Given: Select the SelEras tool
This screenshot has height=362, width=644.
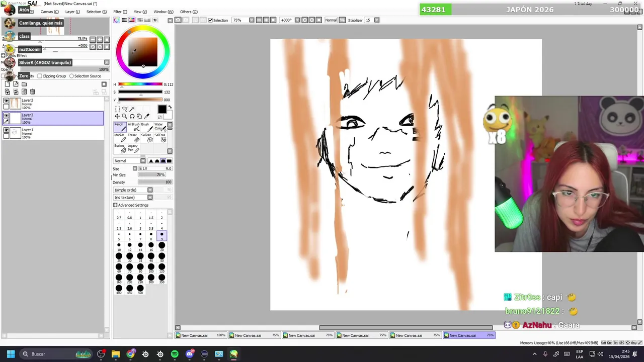Looking at the screenshot, I should click(159, 138).
